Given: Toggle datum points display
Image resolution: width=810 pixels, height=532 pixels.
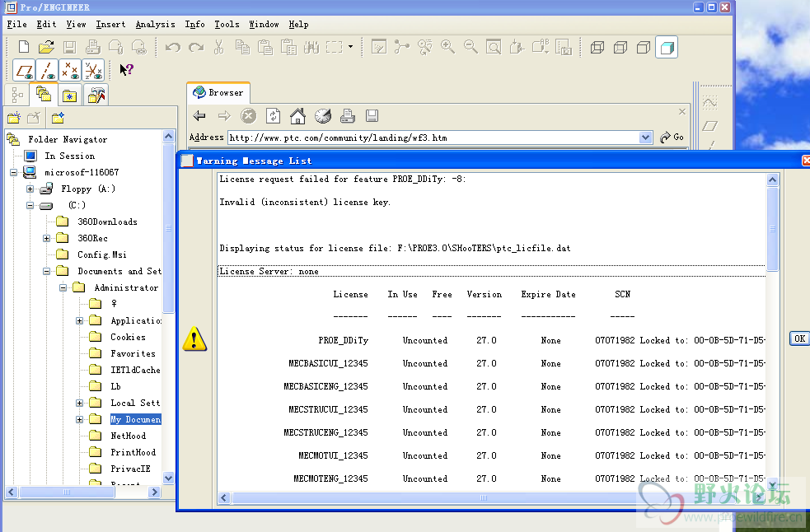Looking at the screenshot, I should [70, 70].
